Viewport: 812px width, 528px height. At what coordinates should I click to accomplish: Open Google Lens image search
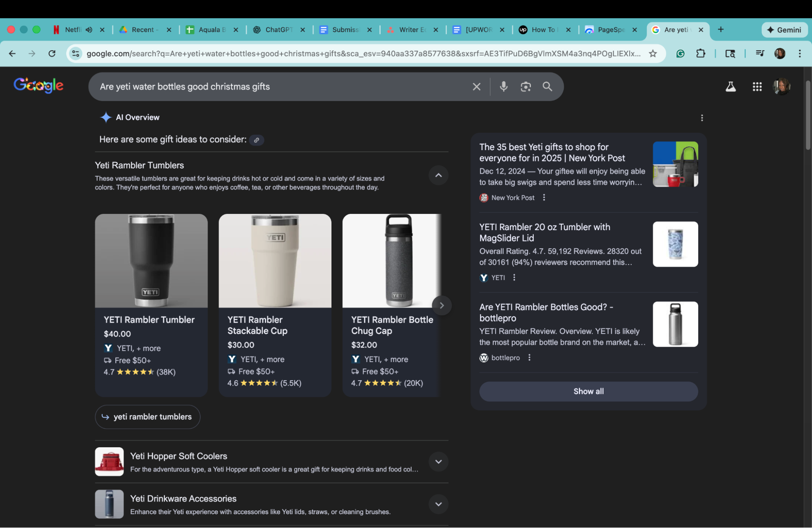point(526,86)
